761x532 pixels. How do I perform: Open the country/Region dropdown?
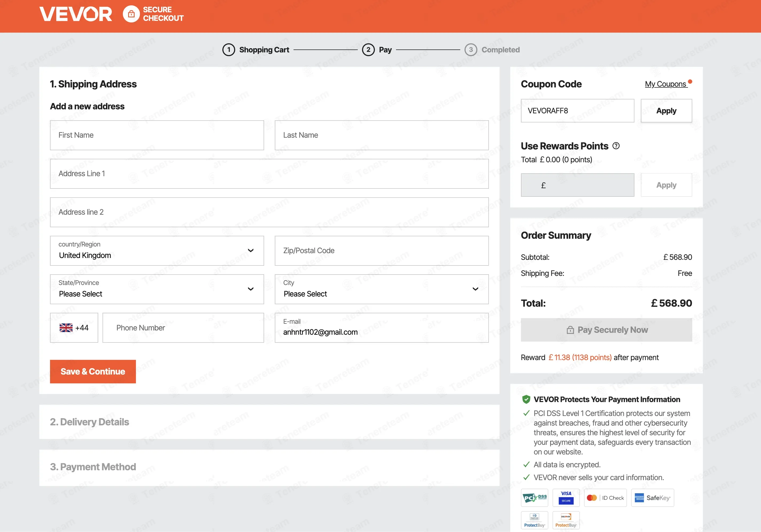click(x=157, y=250)
